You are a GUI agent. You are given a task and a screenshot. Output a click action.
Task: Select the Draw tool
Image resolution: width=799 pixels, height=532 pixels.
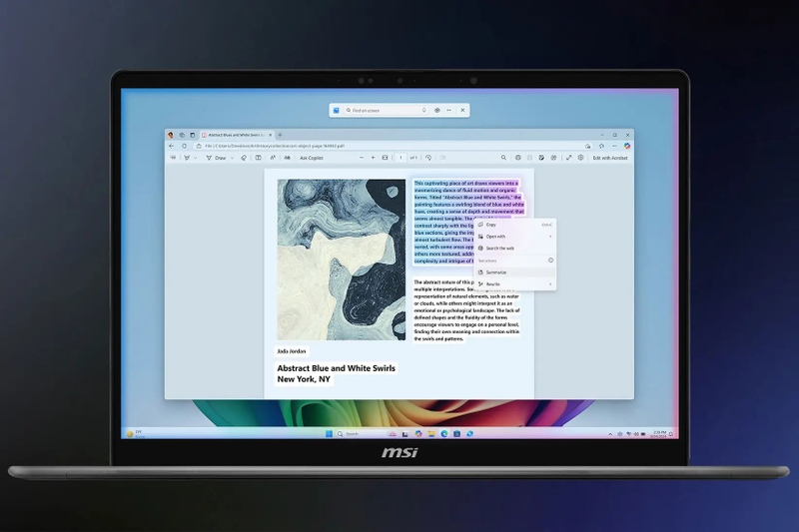(216, 158)
